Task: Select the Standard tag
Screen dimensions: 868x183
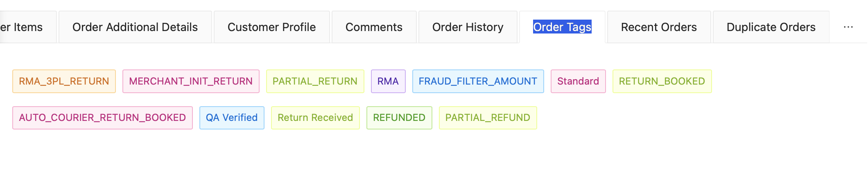Action: coord(578,81)
